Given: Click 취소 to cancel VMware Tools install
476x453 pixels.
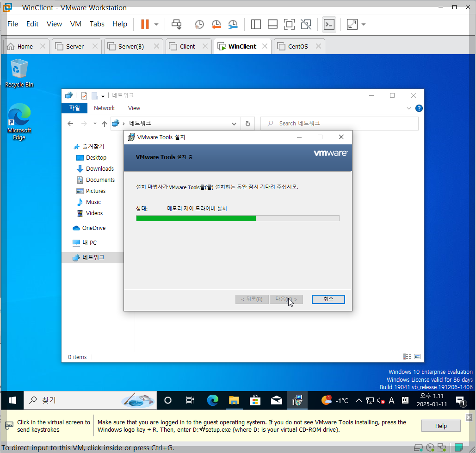Looking at the screenshot, I should pyautogui.click(x=328, y=299).
